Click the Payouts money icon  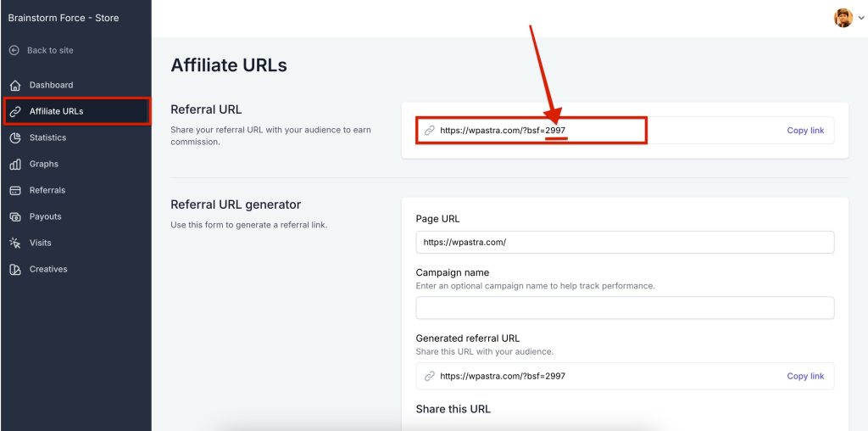(x=15, y=216)
